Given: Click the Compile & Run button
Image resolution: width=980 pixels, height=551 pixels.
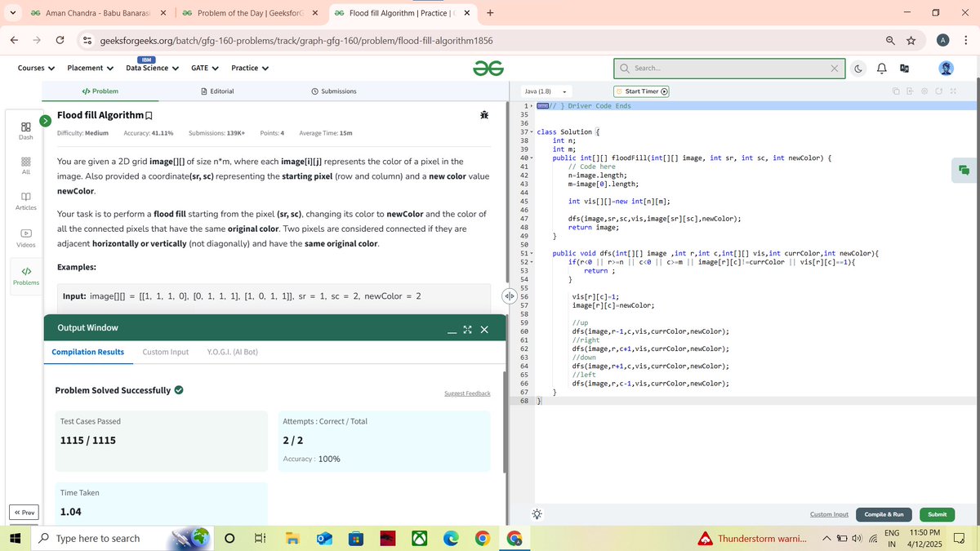Looking at the screenshot, I should tap(884, 514).
